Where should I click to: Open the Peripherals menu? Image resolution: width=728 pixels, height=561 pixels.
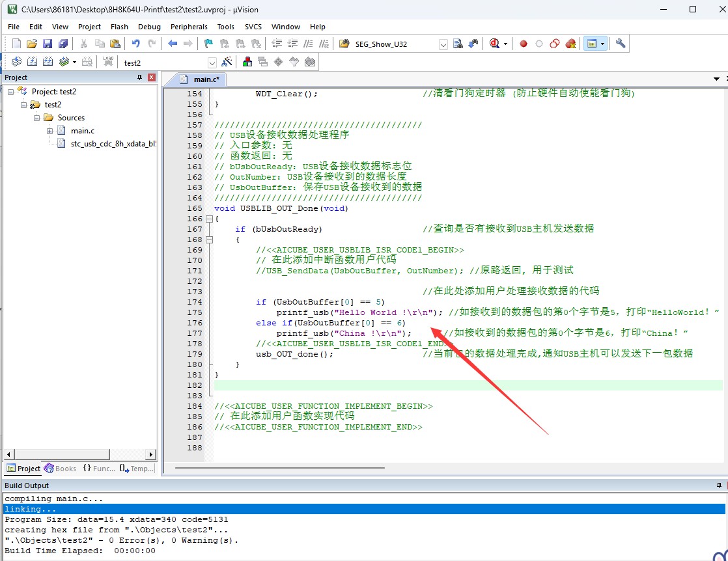point(189,27)
